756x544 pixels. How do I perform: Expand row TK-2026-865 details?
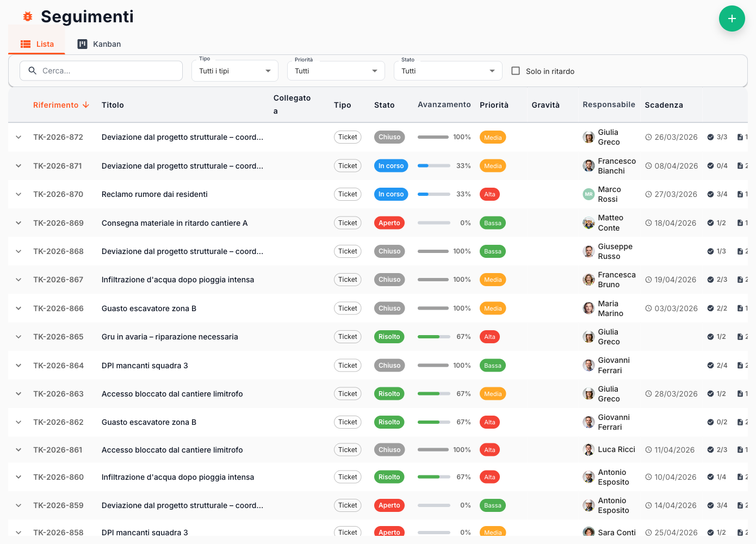tap(18, 337)
